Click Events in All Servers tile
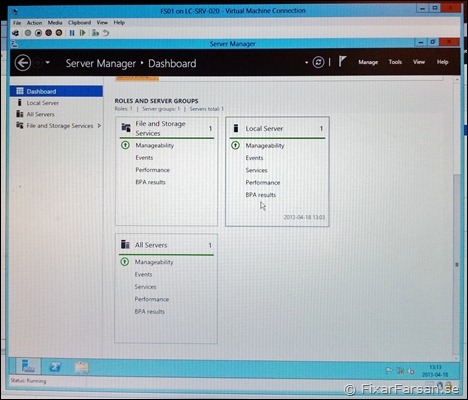The image size is (468, 400). pyautogui.click(x=143, y=274)
